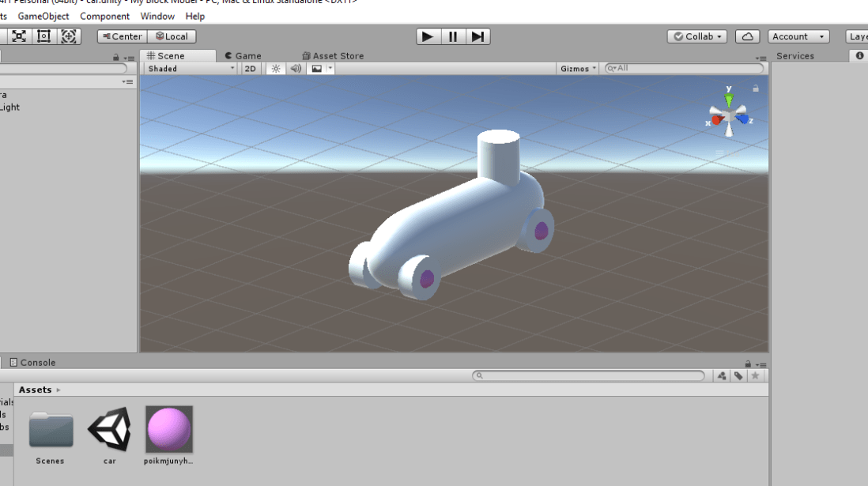Toggle 2D view mode
The width and height of the screenshot is (868, 486).
point(250,69)
